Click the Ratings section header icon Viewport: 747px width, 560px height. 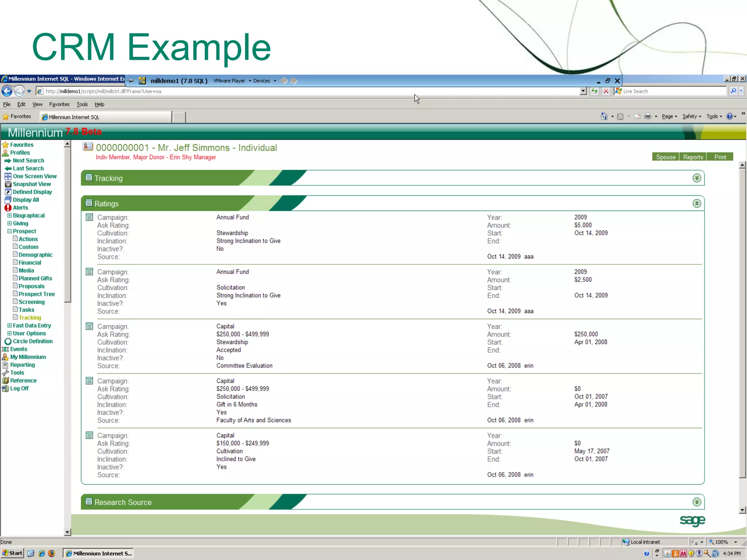pos(89,203)
